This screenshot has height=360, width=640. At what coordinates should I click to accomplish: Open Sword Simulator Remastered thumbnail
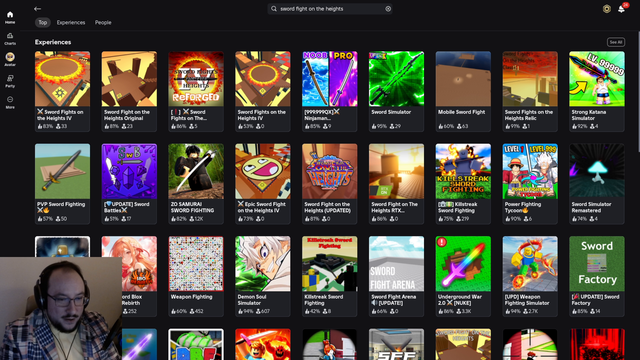597,171
